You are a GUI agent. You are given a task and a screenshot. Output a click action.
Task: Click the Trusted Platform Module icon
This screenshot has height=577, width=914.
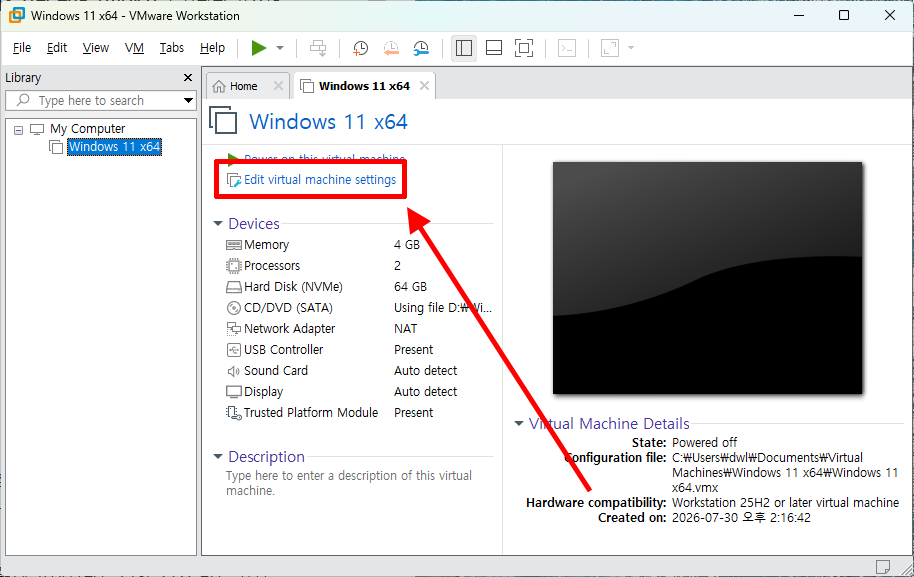(x=234, y=413)
